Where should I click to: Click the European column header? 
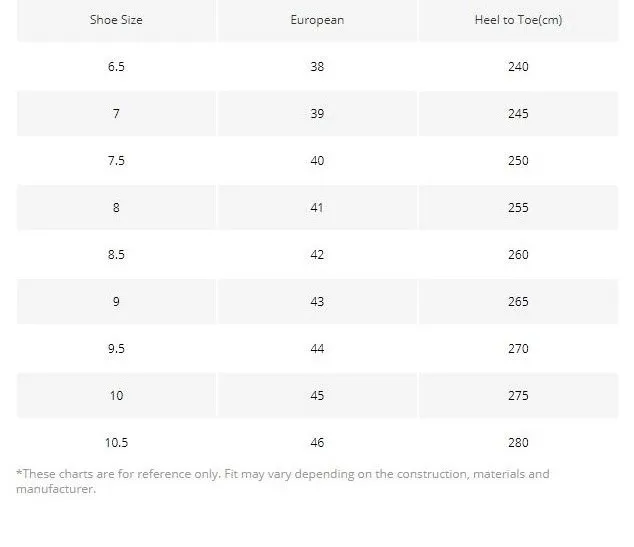click(x=317, y=20)
